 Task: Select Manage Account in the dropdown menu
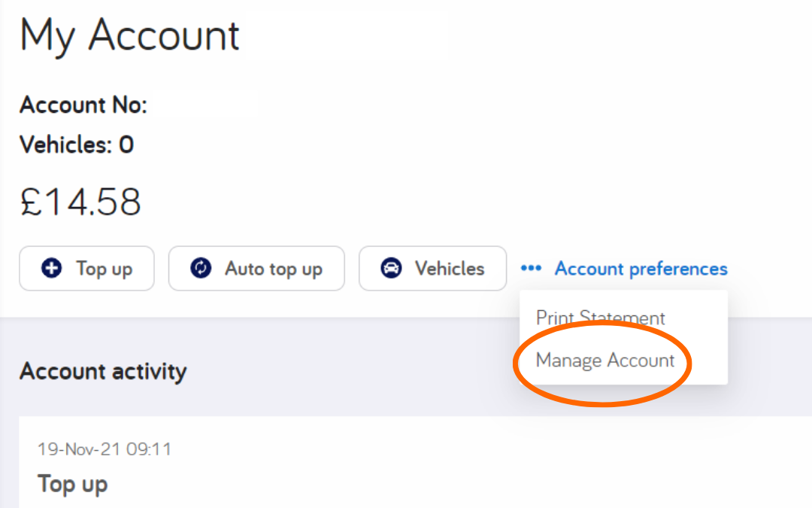click(604, 360)
